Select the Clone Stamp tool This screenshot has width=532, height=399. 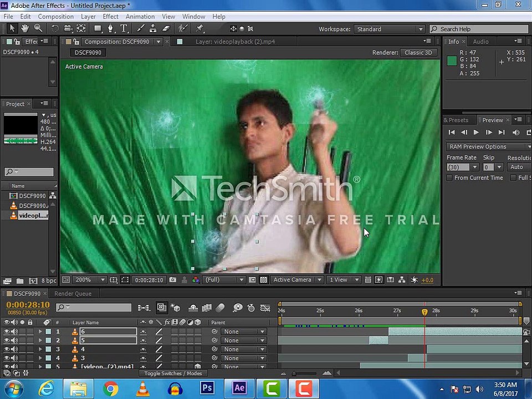153,28
